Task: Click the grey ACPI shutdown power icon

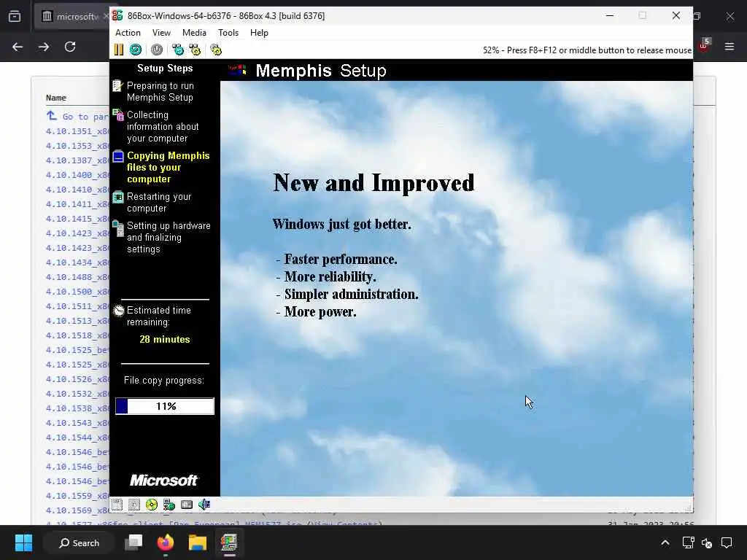Action: pos(157,50)
